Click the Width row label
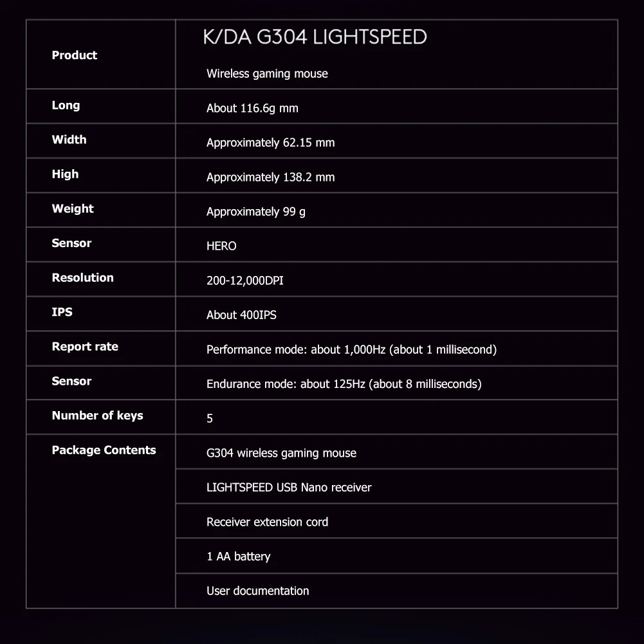The height and width of the screenshot is (644, 644). pos(69,140)
